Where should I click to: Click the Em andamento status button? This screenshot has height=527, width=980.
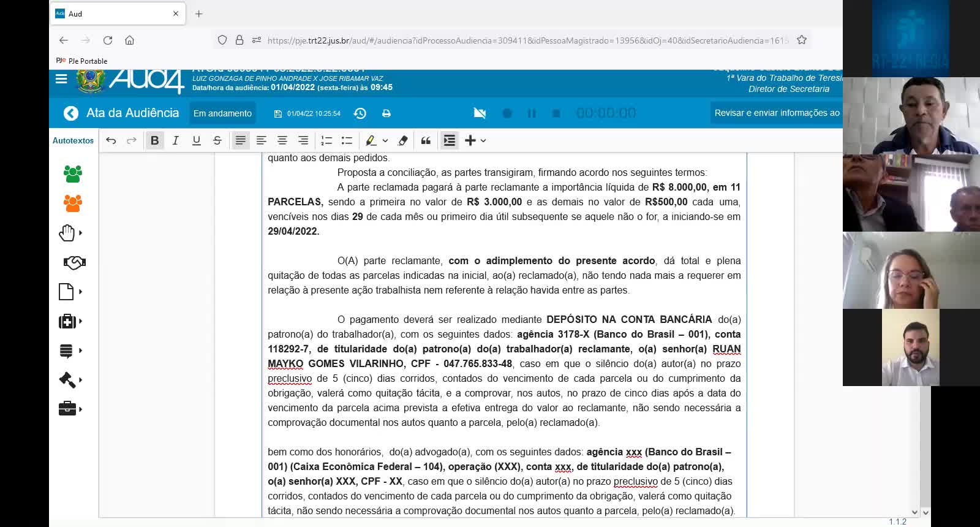[222, 113]
